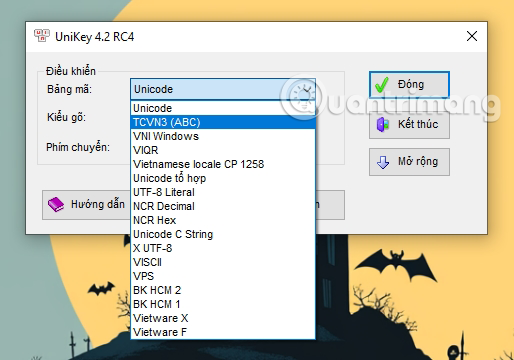Click the UniKey app icon in title bar
The image size is (514, 360).
(x=42, y=36)
